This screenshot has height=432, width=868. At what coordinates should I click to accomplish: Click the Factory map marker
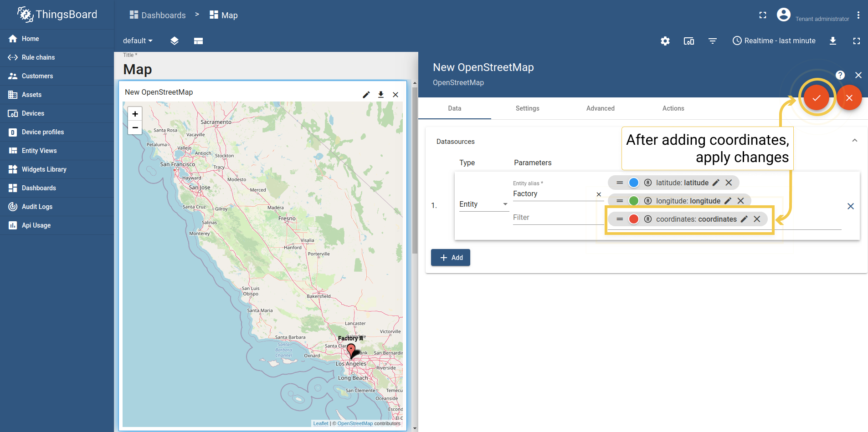coord(351,351)
